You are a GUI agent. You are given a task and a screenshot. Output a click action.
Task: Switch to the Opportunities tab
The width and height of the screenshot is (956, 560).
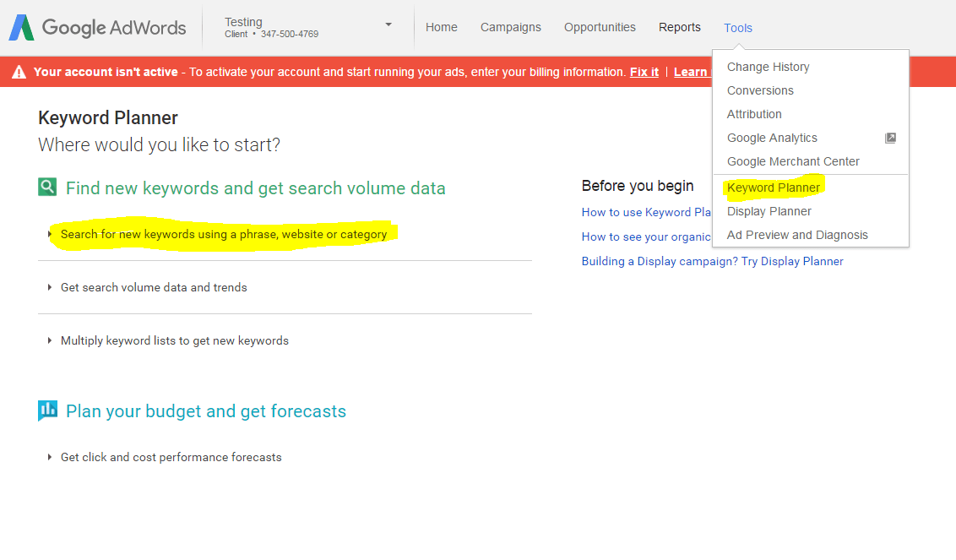coord(600,27)
